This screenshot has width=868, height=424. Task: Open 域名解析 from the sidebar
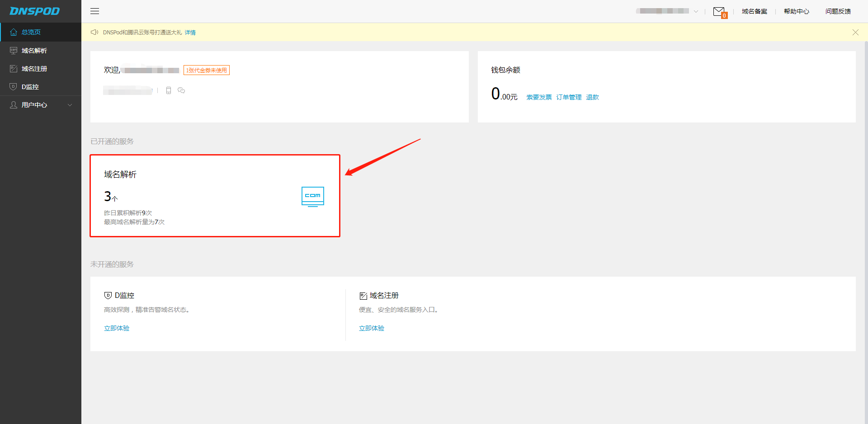coord(34,51)
